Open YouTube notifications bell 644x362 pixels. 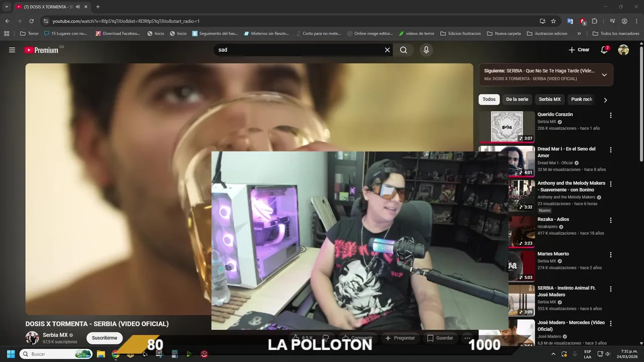[x=604, y=50]
